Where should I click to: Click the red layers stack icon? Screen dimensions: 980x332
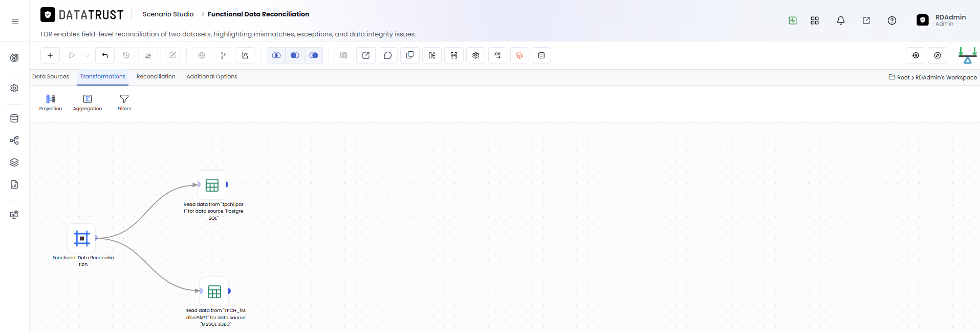(519, 55)
